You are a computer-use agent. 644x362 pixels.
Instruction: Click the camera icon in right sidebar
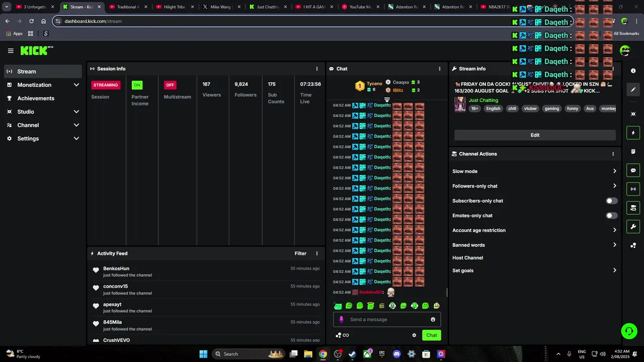[633, 208]
